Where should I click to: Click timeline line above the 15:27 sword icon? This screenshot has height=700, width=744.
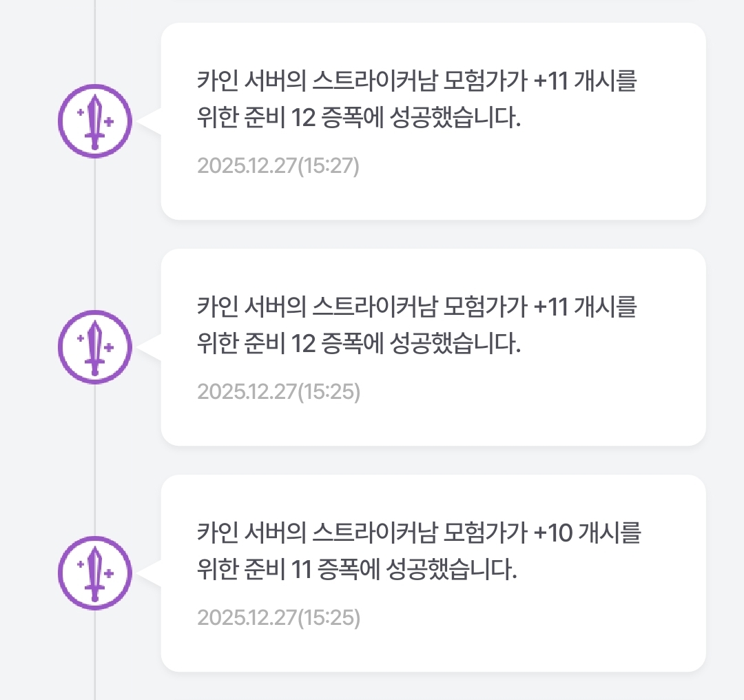coord(95,41)
